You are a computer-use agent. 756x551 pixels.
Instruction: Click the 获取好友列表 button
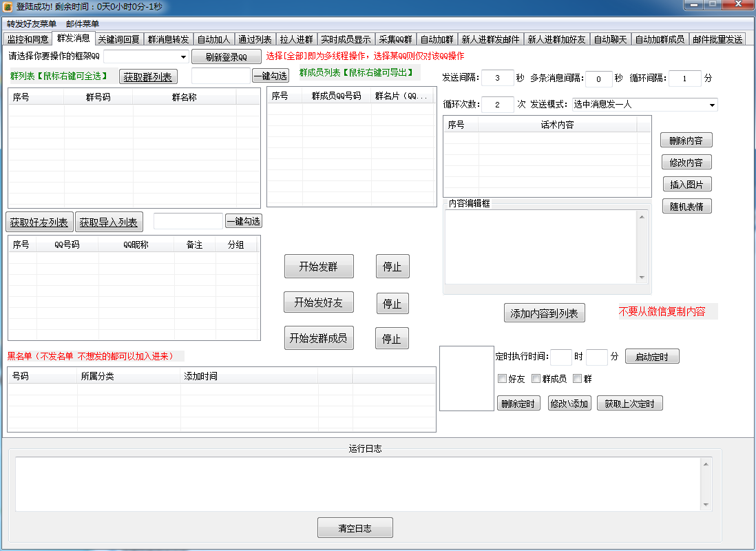pos(39,222)
